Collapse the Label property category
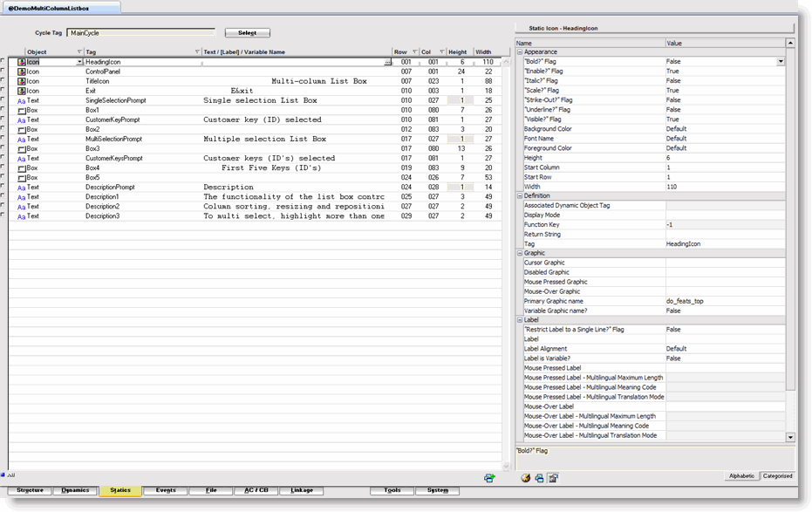 pos(520,320)
